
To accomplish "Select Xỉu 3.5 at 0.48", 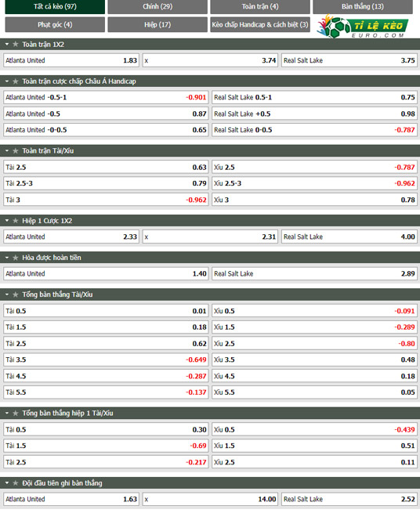I will point(314,359).
